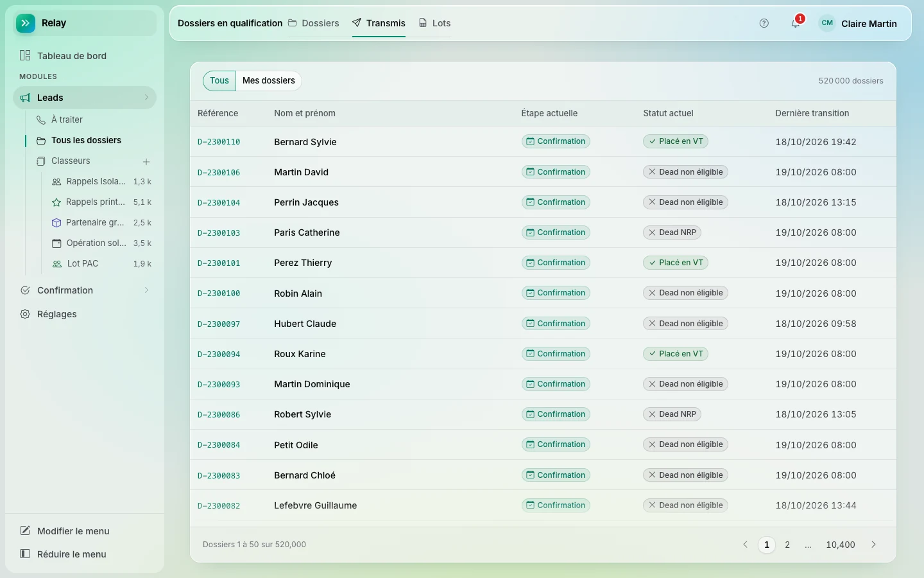Open the Dossiers tab
This screenshot has height=578, width=924.
click(x=314, y=23)
